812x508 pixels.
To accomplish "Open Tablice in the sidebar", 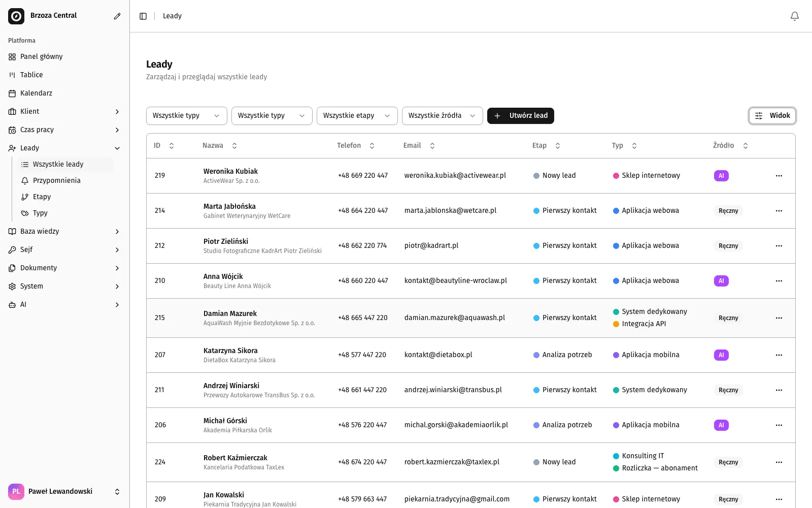I will point(64,75).
